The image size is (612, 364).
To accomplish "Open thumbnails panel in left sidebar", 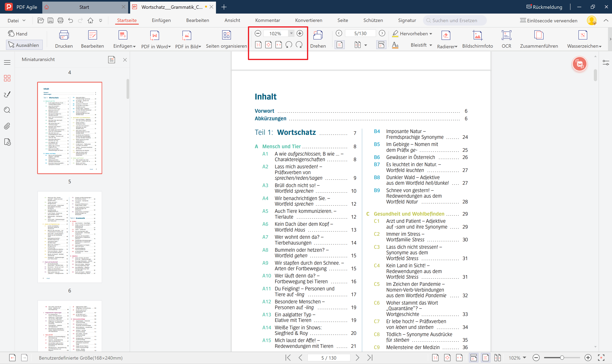I will pos(7,78).
